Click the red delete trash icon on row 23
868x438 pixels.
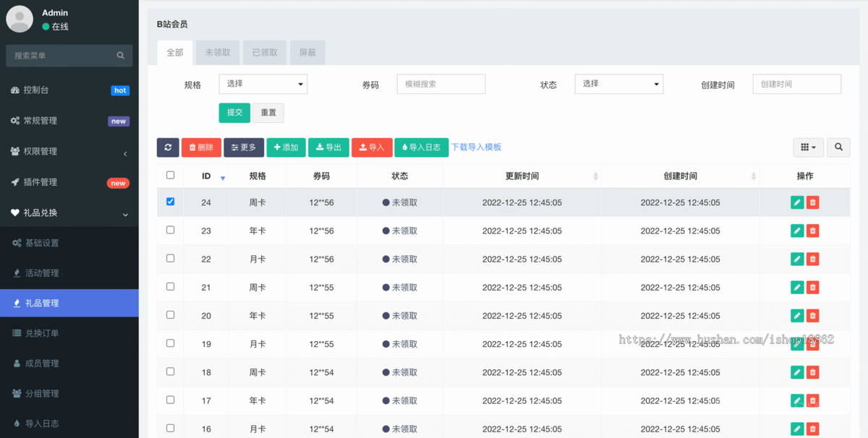pyautogui.click(x=812, y=231)
